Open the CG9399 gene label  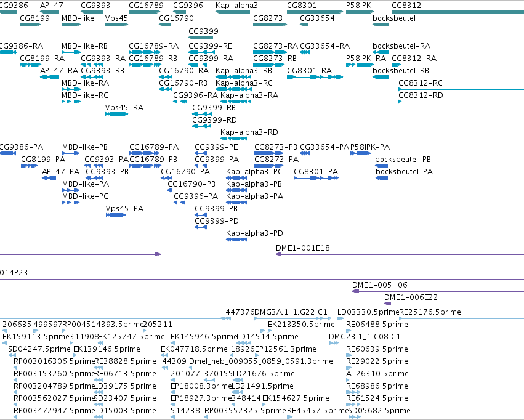click(x=203, y=31)
